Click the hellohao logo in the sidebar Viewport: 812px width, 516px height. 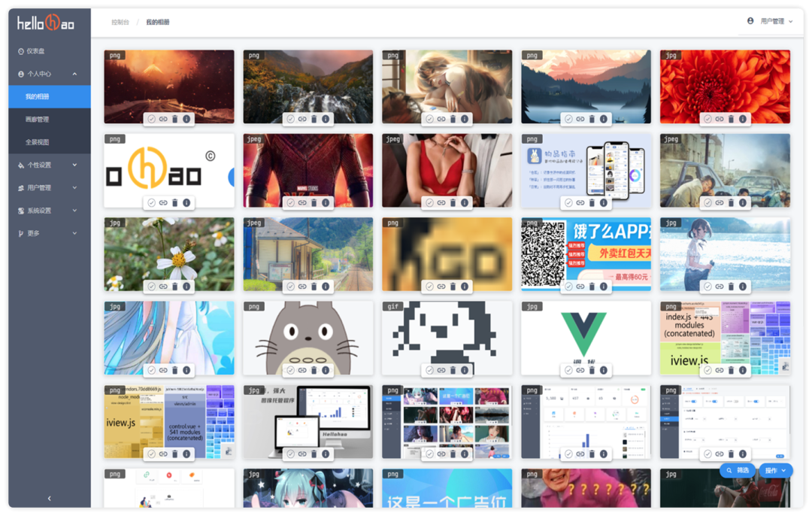pyautogui.click(x=46, y=23)
